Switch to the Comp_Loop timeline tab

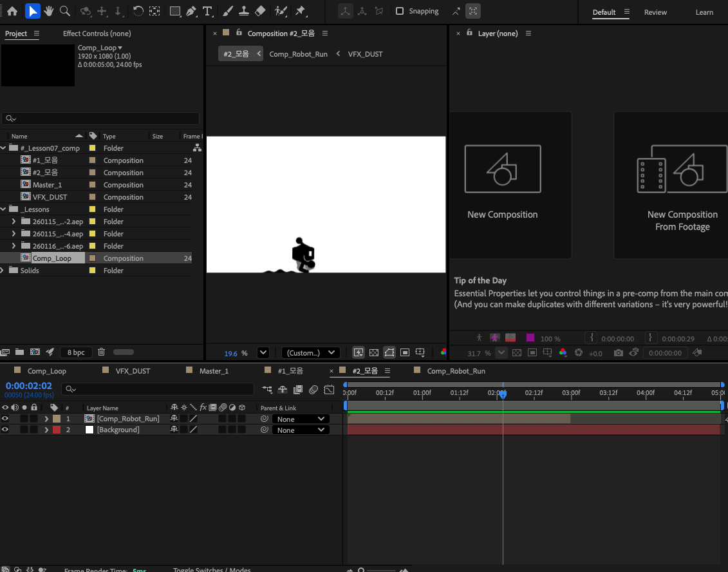pyautogui.click(x=46, y=371)
